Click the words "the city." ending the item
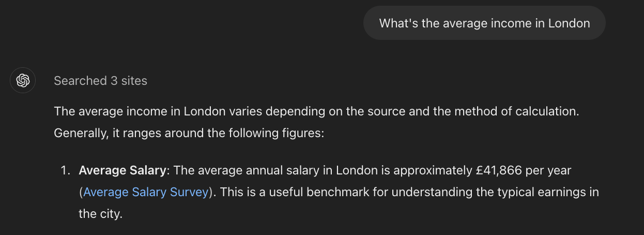 coord(101,214)
